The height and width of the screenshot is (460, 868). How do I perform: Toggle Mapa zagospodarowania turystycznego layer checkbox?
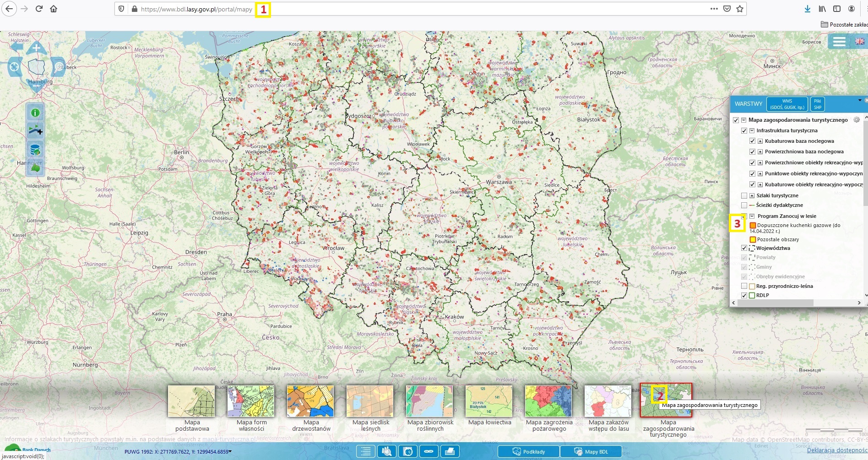click(736, 120)
